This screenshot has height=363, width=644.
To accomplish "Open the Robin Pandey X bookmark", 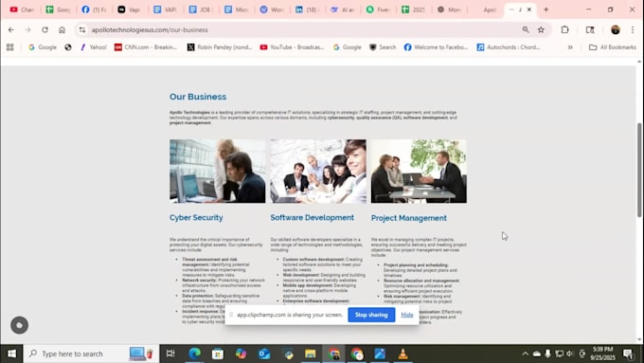I will click(x=220, y=47).
